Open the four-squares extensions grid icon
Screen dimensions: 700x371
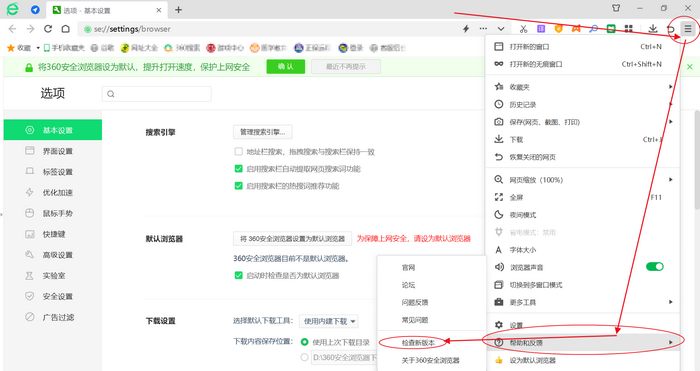(x=629, y=29)
